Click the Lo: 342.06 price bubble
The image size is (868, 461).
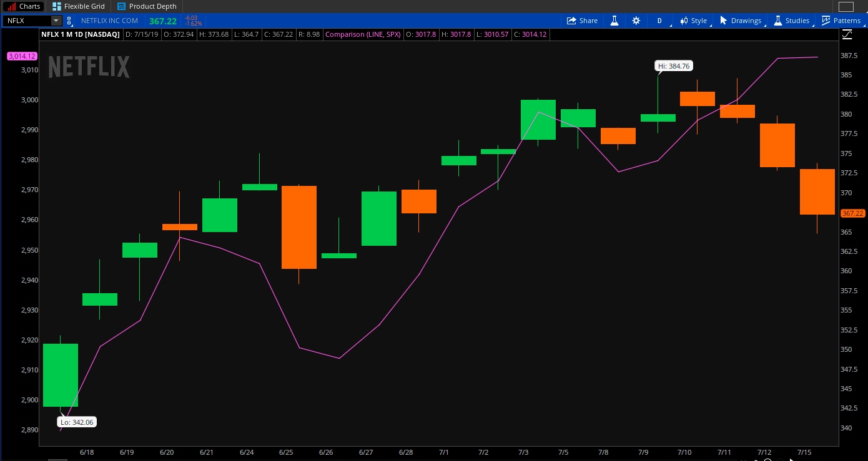78,422
